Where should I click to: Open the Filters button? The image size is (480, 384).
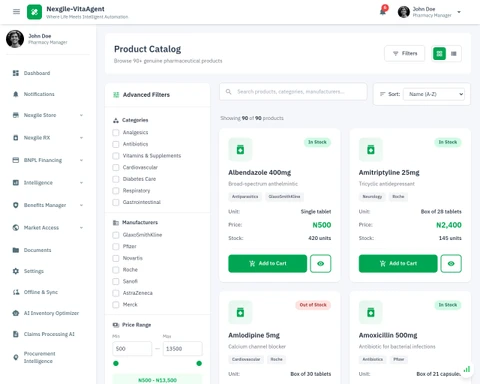tap(405, 53)
